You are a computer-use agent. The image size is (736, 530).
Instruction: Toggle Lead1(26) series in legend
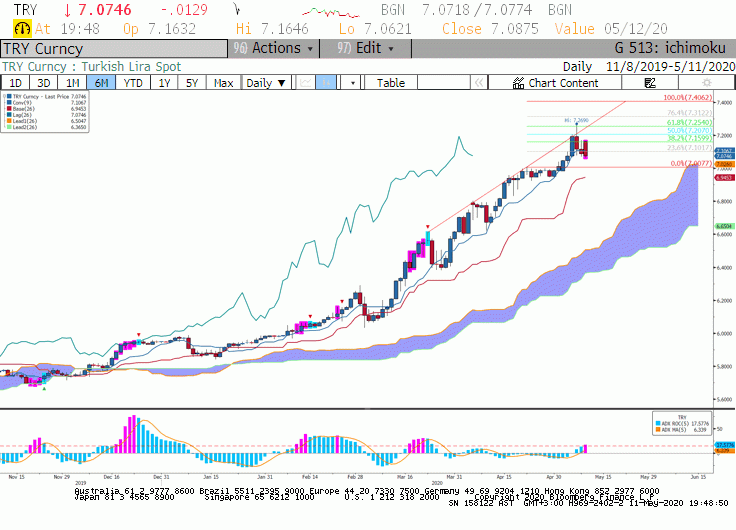pos(25,121)
